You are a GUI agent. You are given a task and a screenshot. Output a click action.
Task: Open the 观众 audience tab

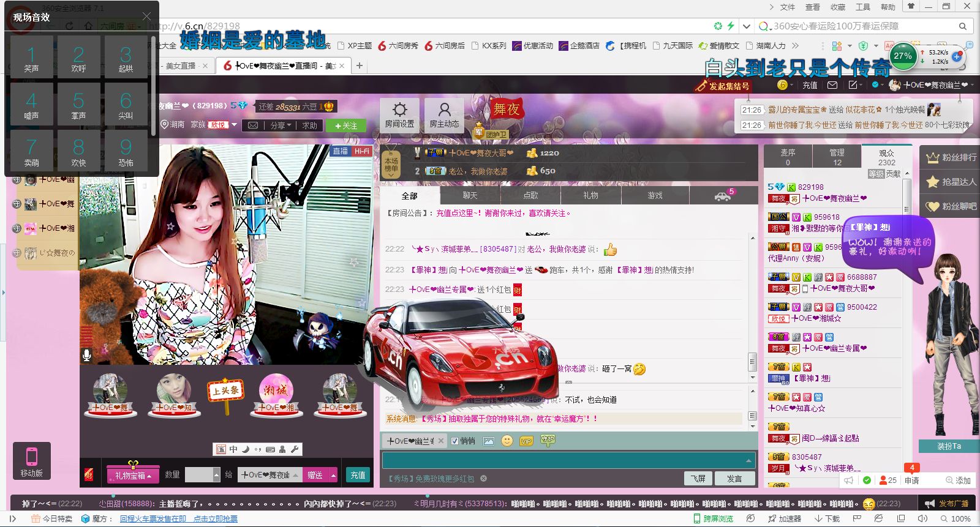(886, 157)
